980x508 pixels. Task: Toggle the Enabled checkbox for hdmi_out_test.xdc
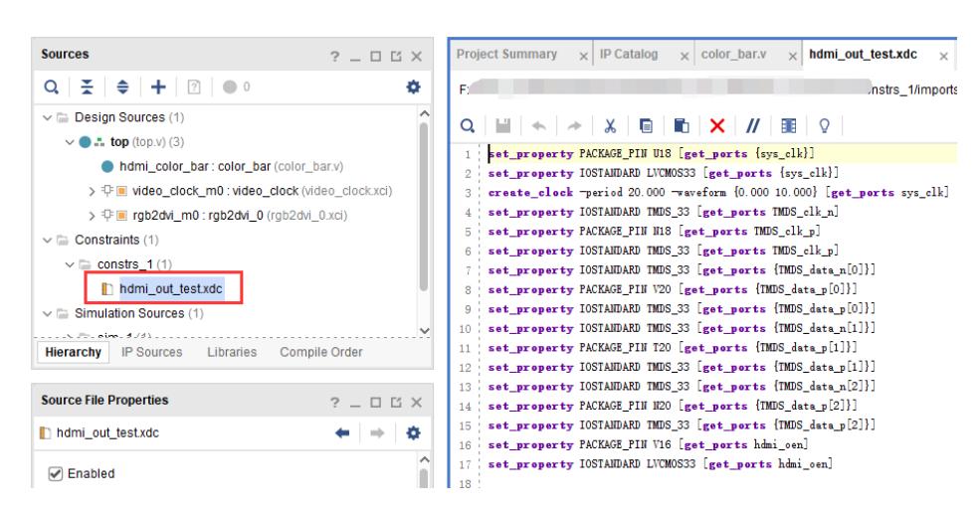[58, 473]
